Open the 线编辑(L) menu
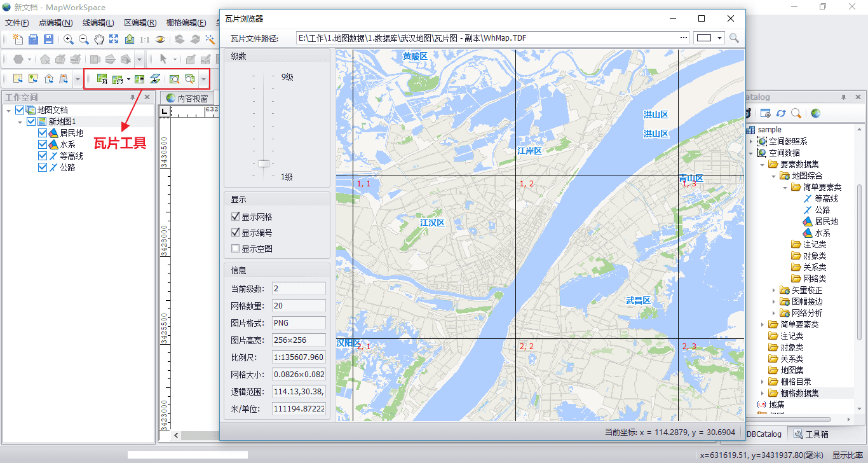 coord(98,23)
